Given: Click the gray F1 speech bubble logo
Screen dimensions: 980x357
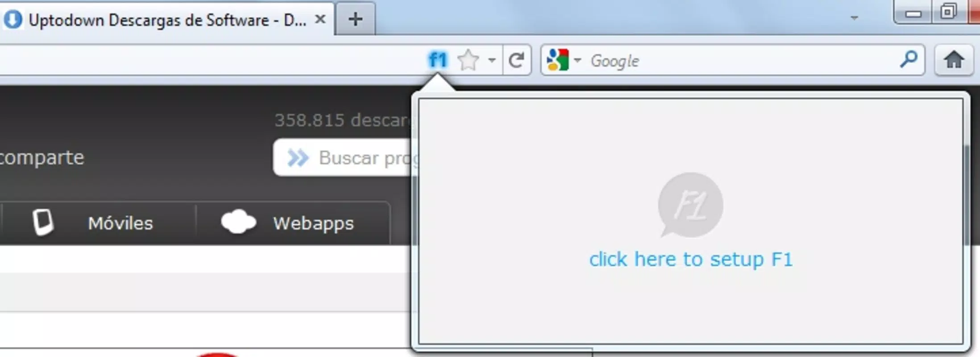Looking at the screenshot, I should [x=690, y=205].
